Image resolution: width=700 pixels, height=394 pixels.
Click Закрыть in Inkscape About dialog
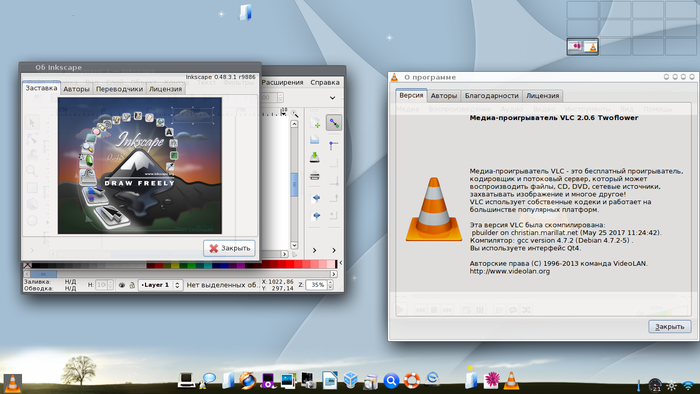click(229, 248)
